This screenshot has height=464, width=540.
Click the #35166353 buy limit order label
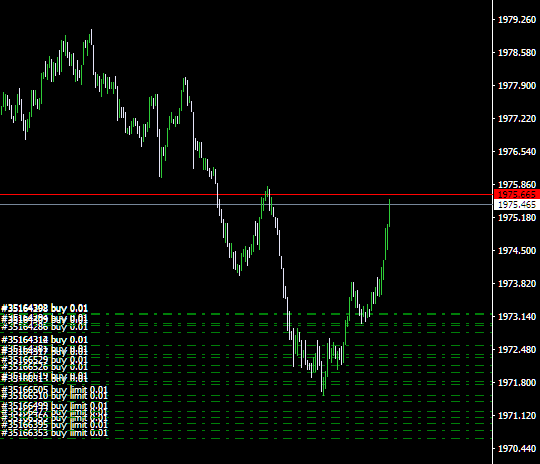pyautogui.click(x=54, y=433)
